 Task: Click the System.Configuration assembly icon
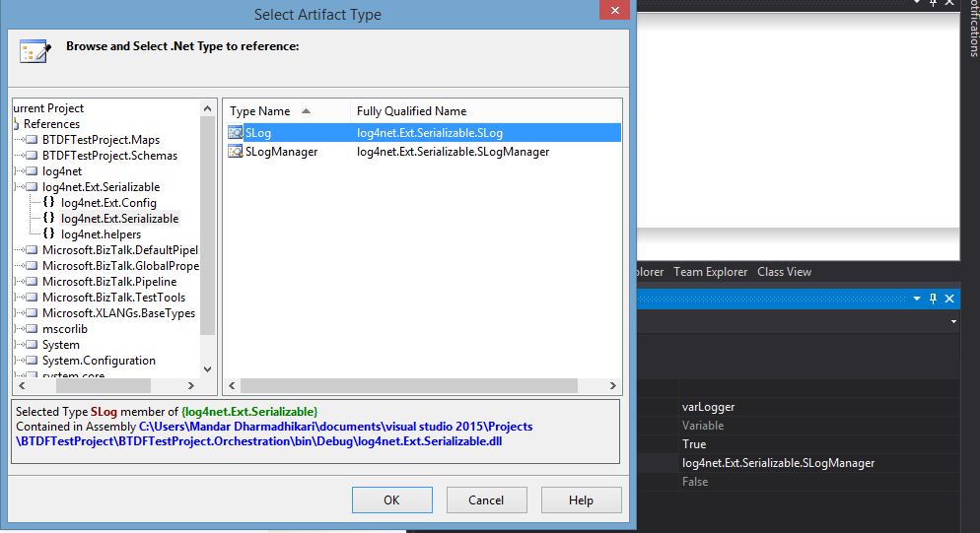(x=32, y=361)
